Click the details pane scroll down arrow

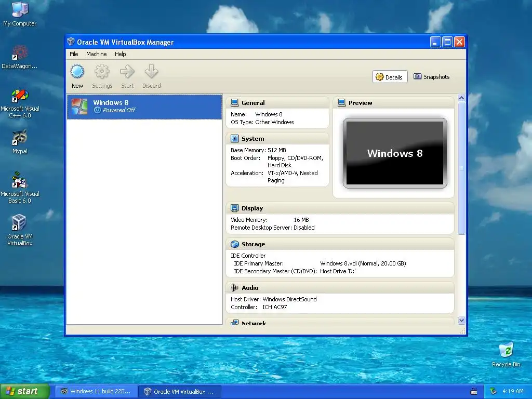pyautogui.click(x=461, y=320)
